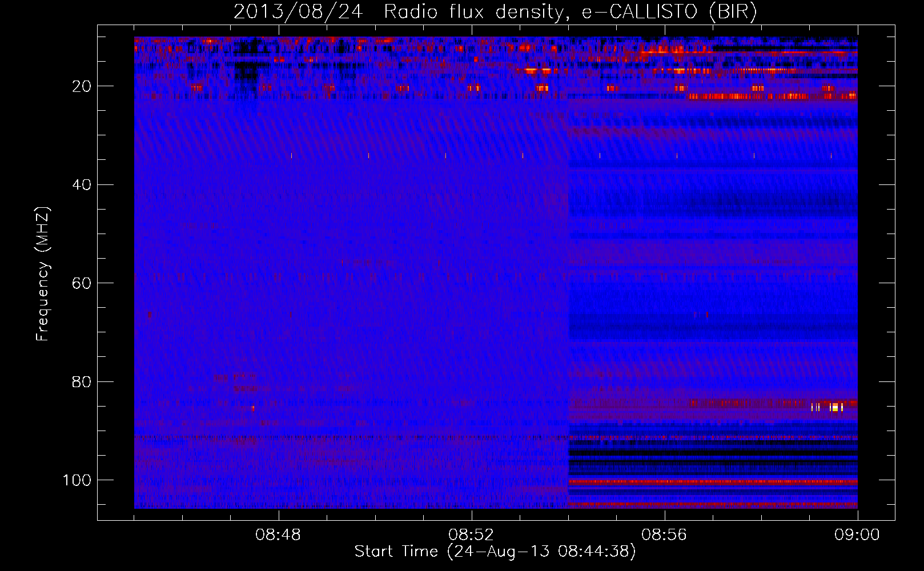Screen dimensions: 924x571
Task: Click the 'Start Time (24-Aug-13 08:44:38)' x-axis label
Action: point(495,552)
